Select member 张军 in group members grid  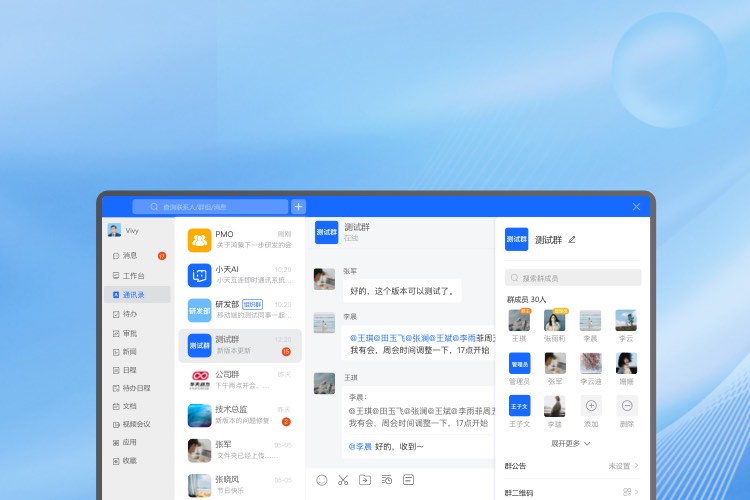point(555,369)
